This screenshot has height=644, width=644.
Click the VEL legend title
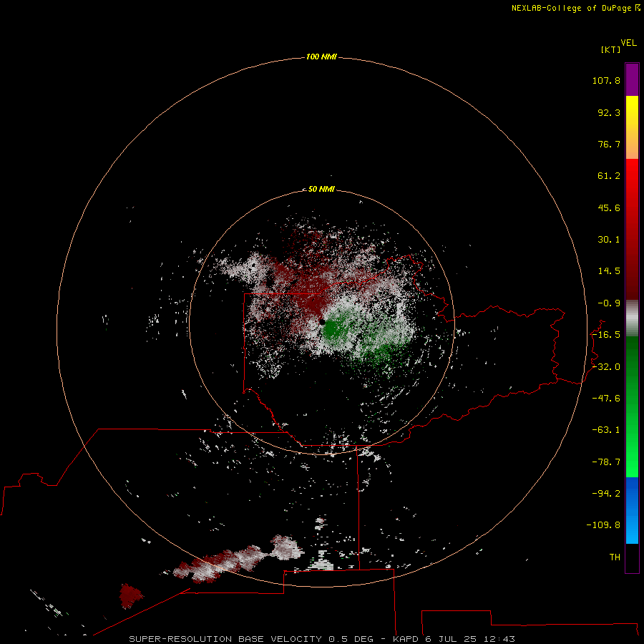click(x=628, y=43)
